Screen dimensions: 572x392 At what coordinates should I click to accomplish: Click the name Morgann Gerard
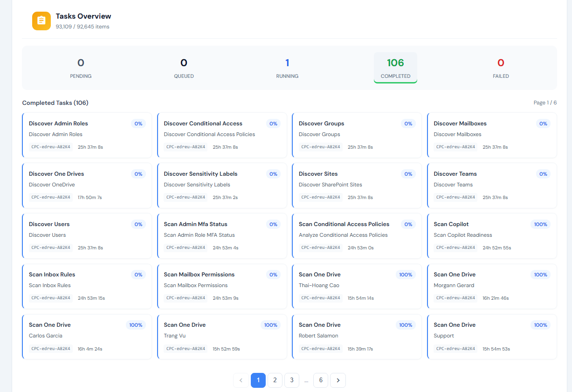point(454,285)
